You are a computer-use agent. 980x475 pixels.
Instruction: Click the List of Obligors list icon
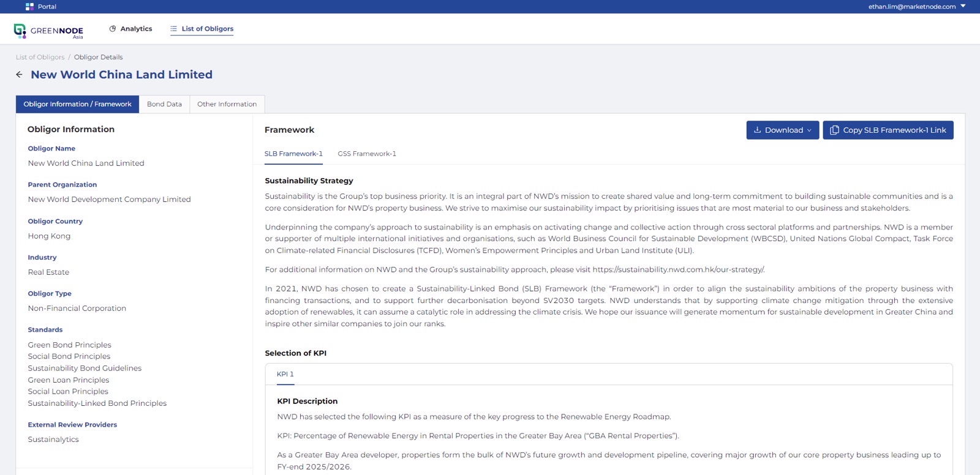[x=173, y=29]
